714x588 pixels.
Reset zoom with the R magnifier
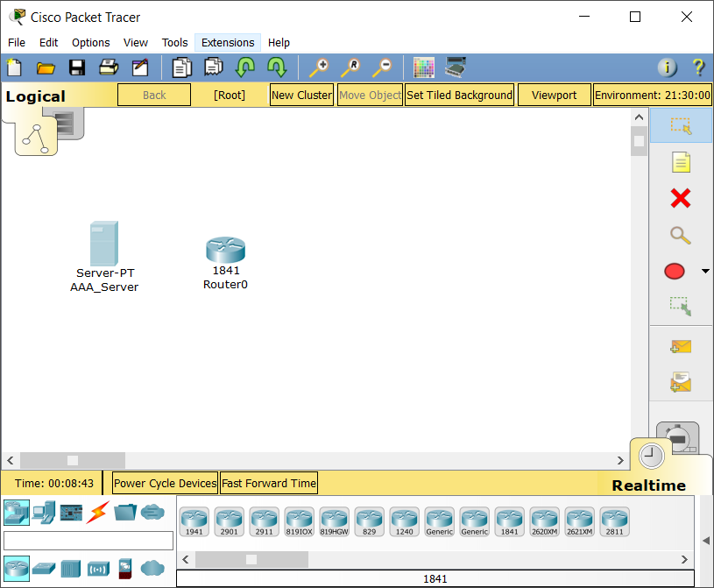point(350,67)
